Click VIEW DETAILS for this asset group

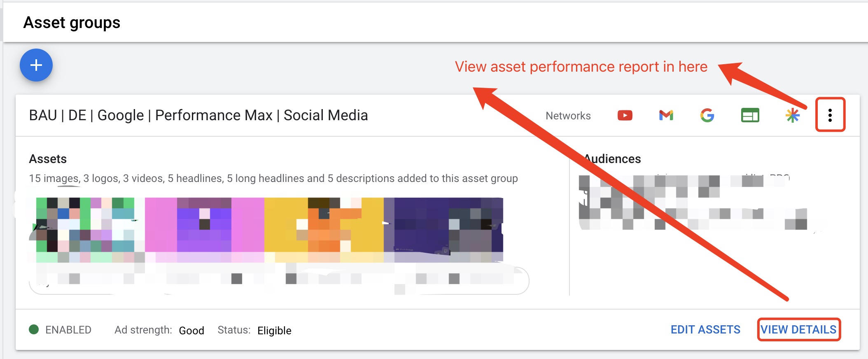coord(799,329)
